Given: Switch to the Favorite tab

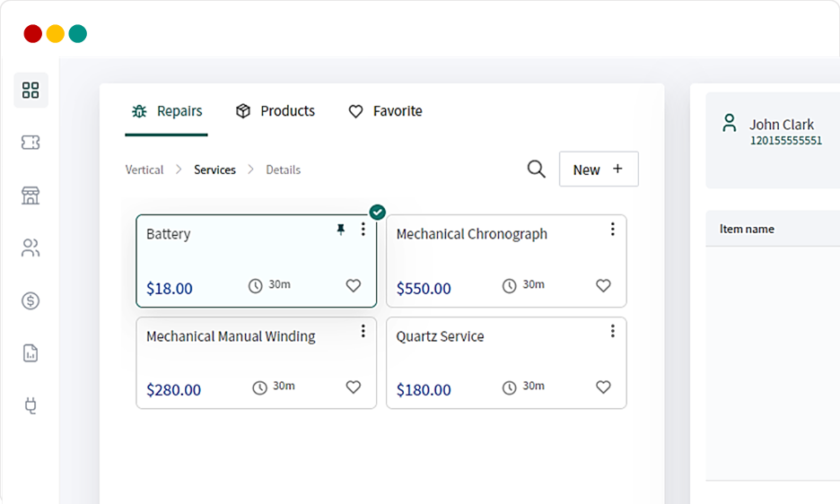Looking at the screenshot, I should [x=385, y=111].
